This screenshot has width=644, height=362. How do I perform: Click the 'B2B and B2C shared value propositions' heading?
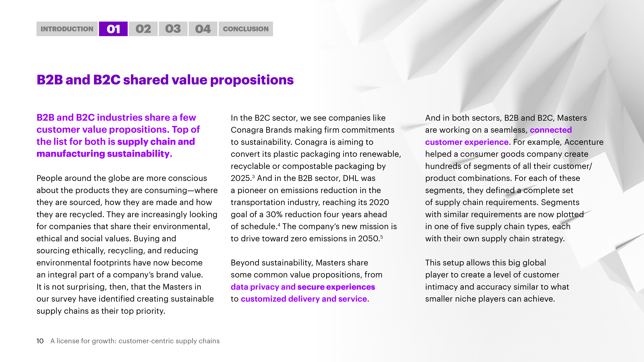coord(165,80)
